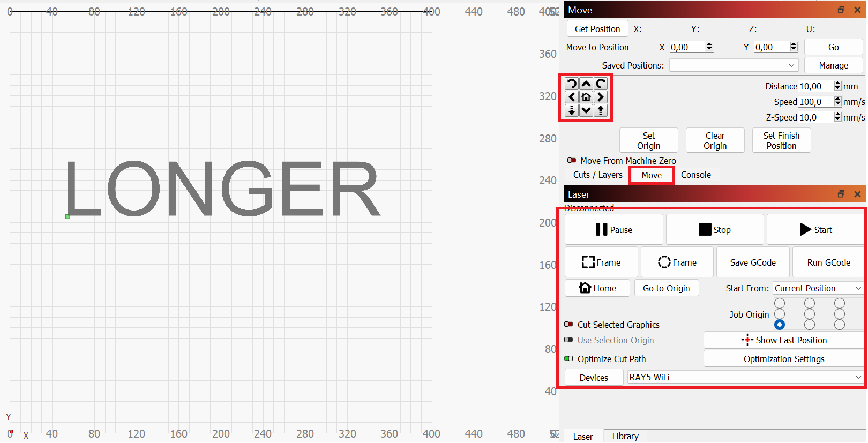Click the counter-clockwise rotate jog arrow
Image resolution: width=868 pixels, height=443 pixels.
click(572, 84)
